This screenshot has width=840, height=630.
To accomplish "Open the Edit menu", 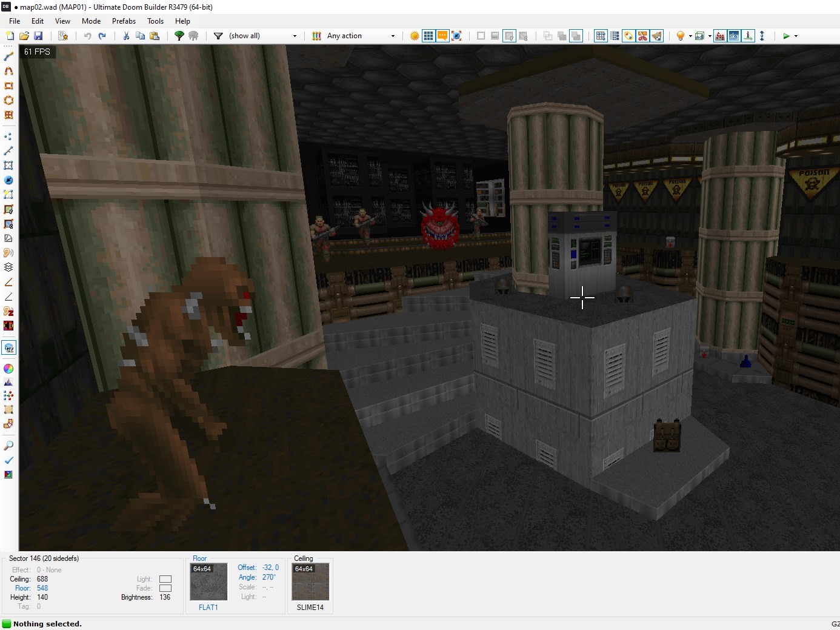I will (38, 21).
